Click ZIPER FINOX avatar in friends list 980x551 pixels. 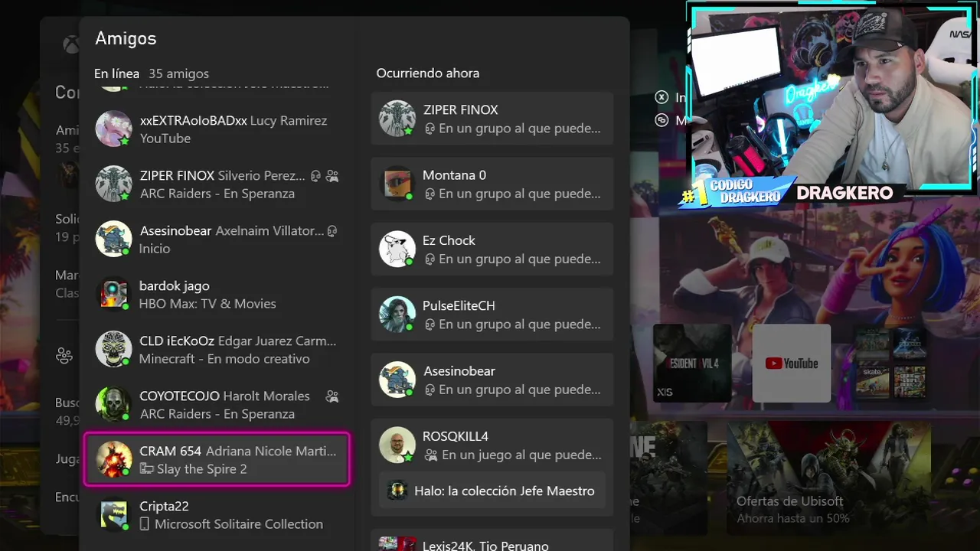pyautogui.click(x=113, y=184)
